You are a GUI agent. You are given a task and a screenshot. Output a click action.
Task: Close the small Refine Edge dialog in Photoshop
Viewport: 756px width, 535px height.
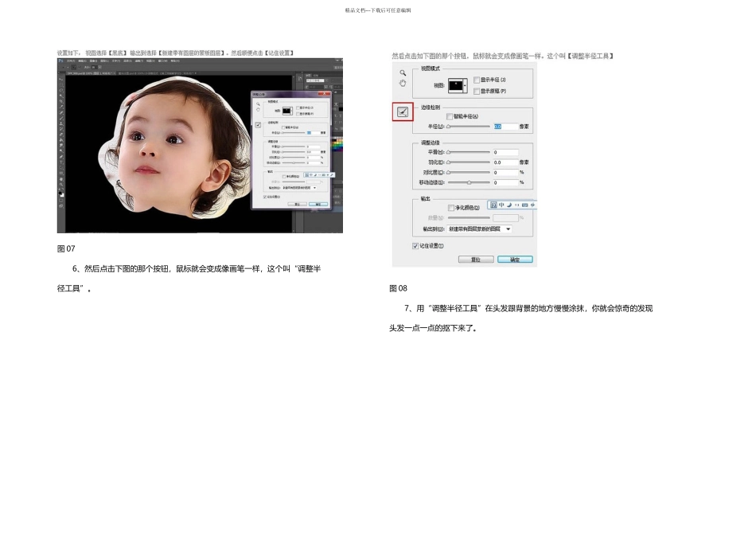(324, 94)
